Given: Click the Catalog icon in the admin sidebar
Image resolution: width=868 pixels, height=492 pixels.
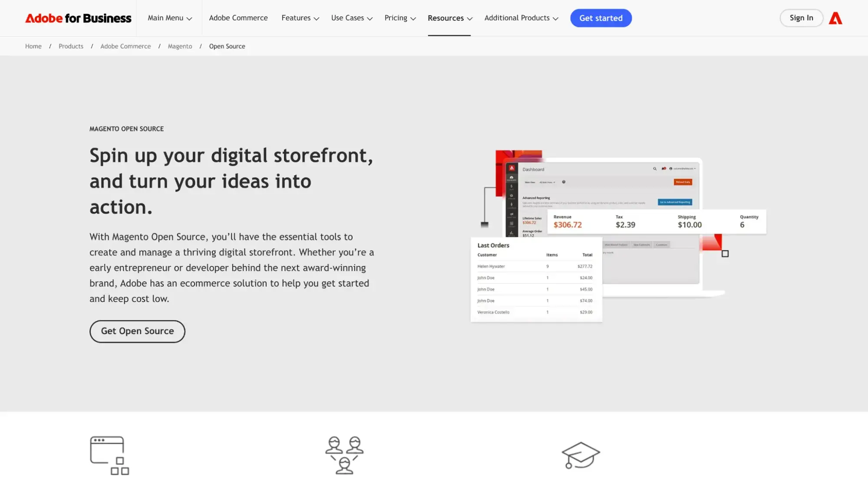Looking at the screenshot, I should (512, 196).
